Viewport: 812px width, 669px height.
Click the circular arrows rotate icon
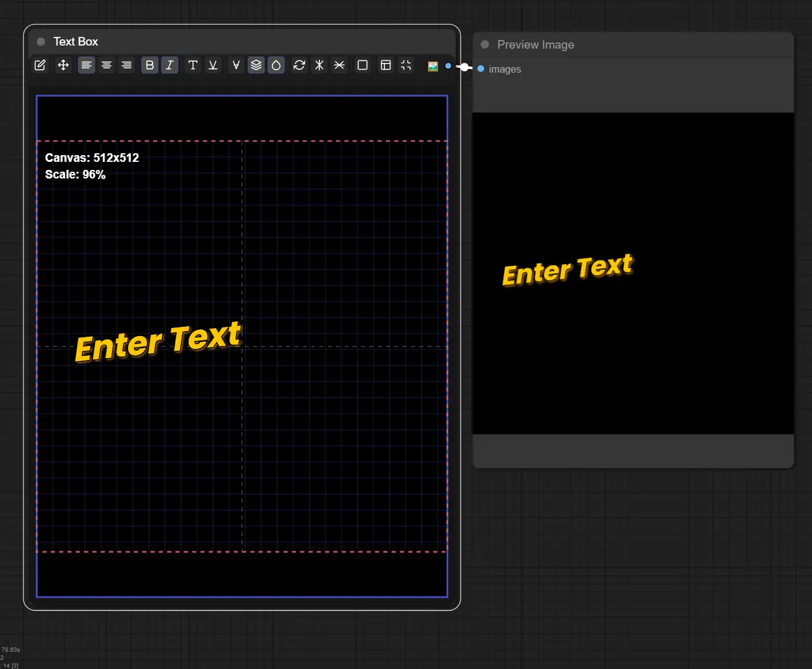click(x=300, y=65)
